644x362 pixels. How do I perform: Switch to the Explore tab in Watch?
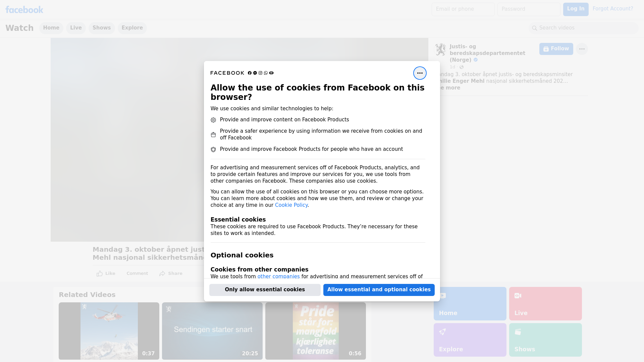point(132,28)
